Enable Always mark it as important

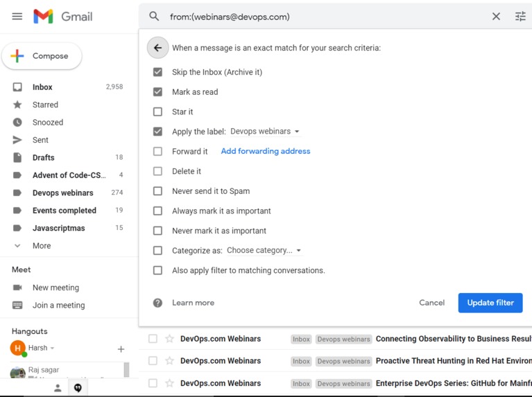(x=157, y=211)
